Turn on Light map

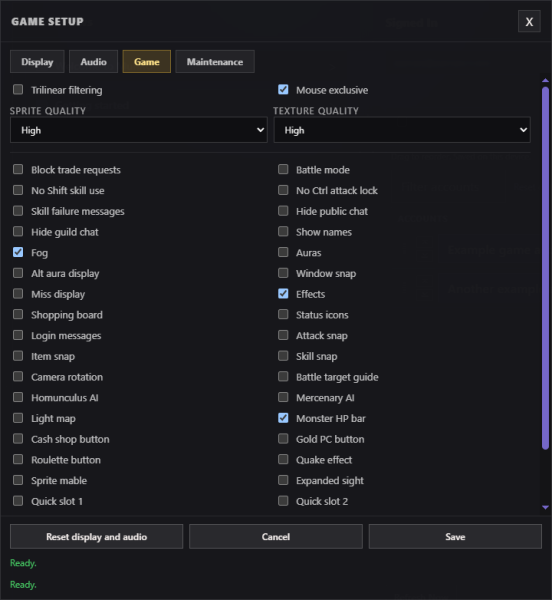click(18, 417)
